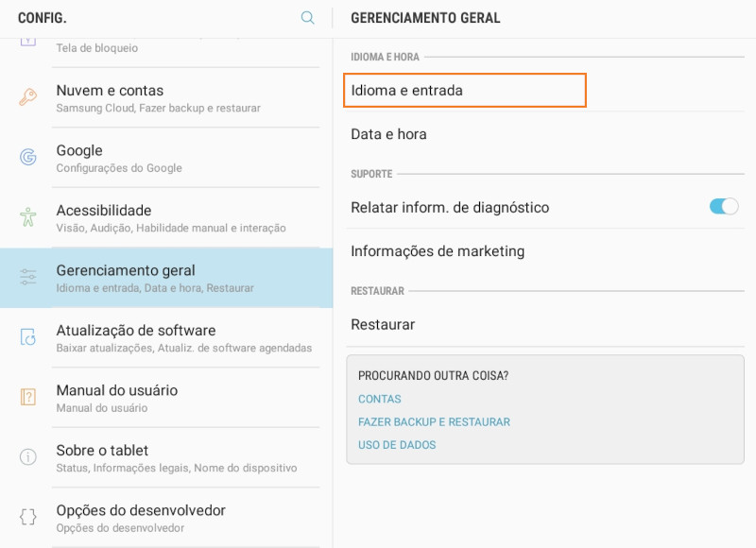Click the key icon for Nuvem e contas

28,97
